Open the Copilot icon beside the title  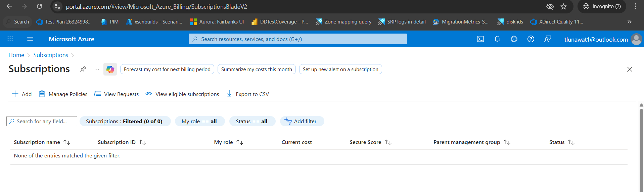[x=110, y=69]
